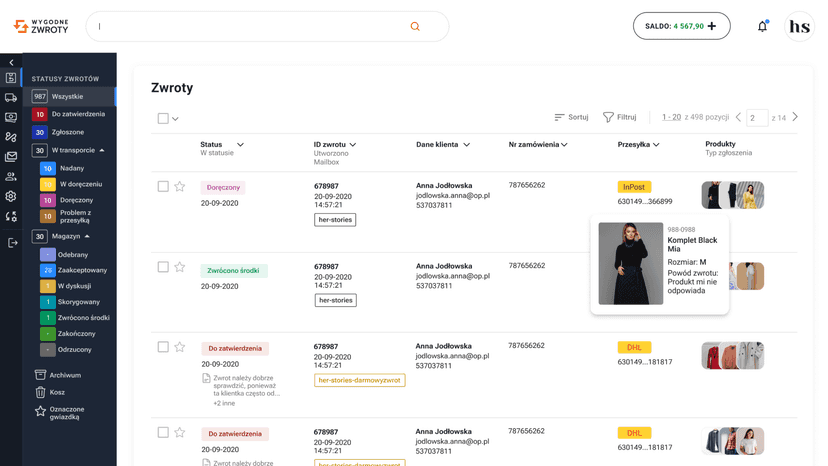
Task: Click the notification bell icon
Action: point(762,26)
